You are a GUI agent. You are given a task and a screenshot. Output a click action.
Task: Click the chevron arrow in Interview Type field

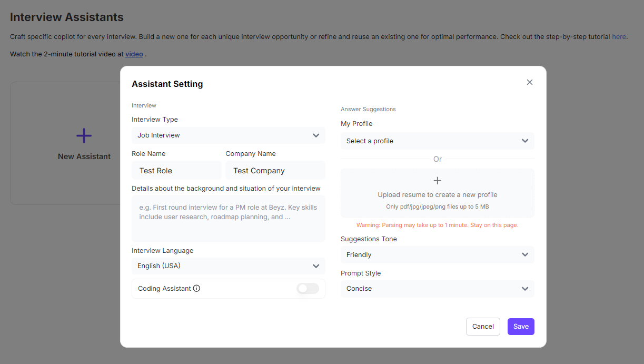click(x=316, y=135)
